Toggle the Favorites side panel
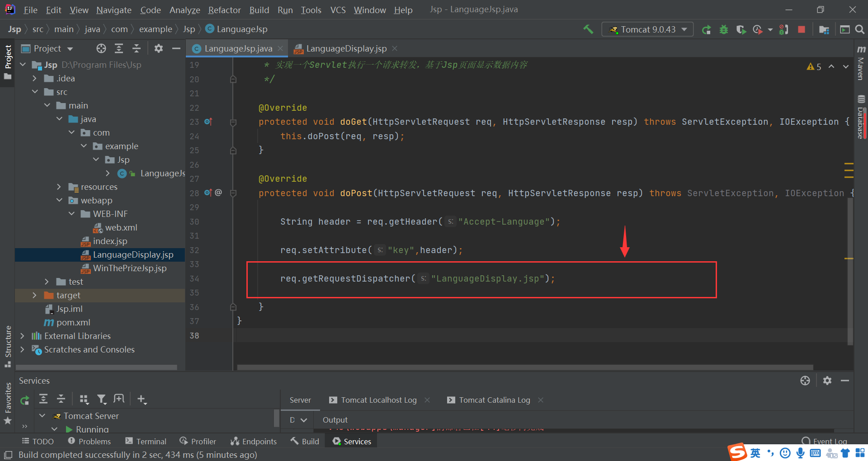The image size is (868, 461). [x=8, y=403]
